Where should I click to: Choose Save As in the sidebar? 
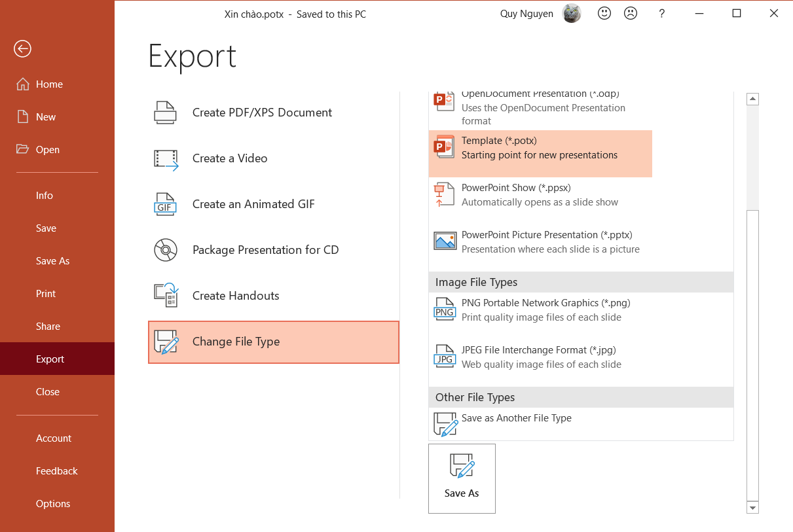coord(57,260)
